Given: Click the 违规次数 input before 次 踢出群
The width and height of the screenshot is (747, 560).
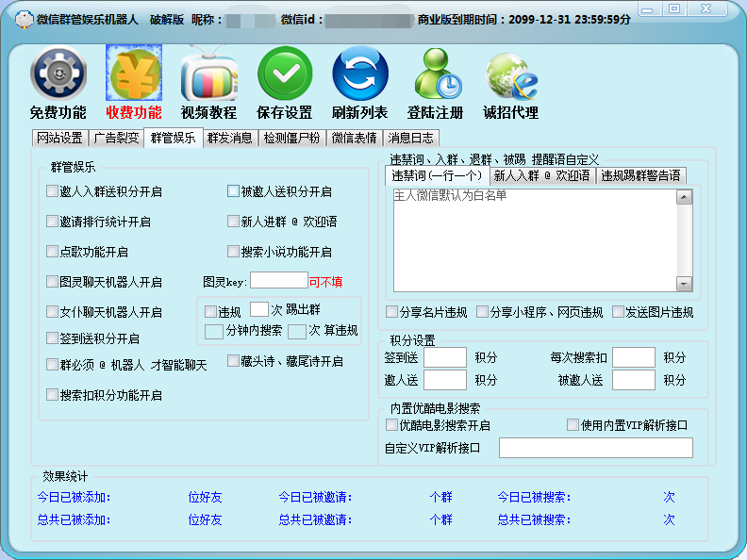Looking at the screenshot, I should (259, 309).
